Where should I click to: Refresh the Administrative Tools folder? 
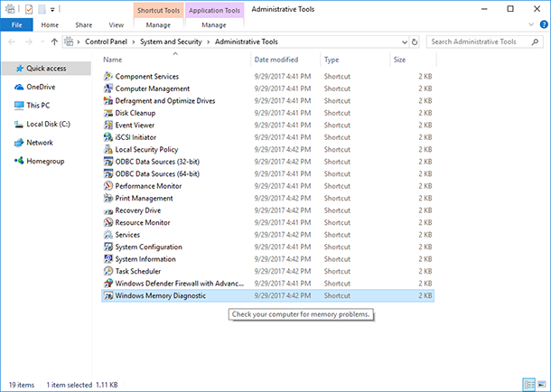(x=415, y=42)
